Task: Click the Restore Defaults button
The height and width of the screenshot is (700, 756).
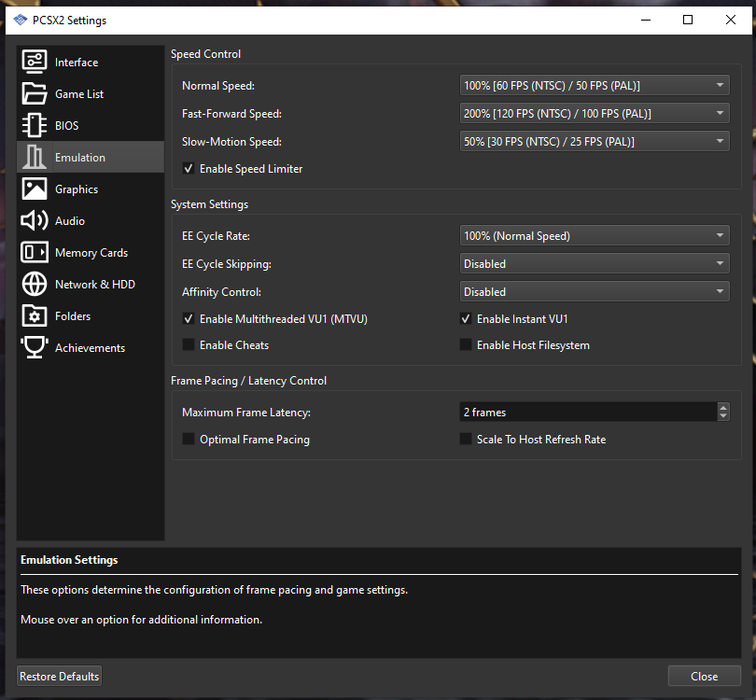Action: 60,677
